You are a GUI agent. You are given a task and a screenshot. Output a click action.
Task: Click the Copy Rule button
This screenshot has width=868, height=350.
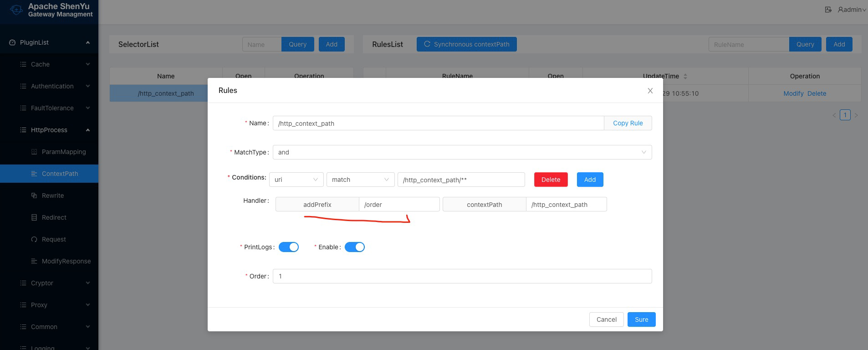click(628, 123)
